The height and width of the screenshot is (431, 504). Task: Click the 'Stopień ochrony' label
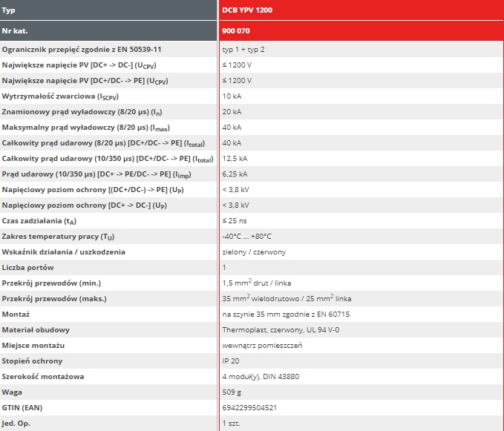pos(32,361)
